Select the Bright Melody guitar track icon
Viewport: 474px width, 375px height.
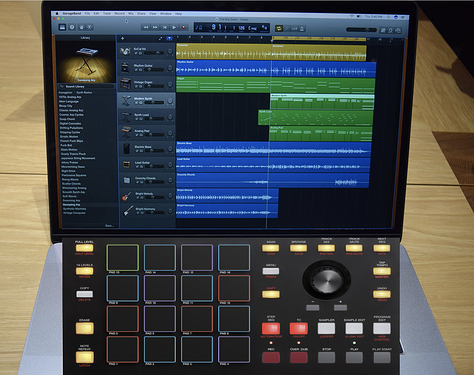tap(127, 196)
